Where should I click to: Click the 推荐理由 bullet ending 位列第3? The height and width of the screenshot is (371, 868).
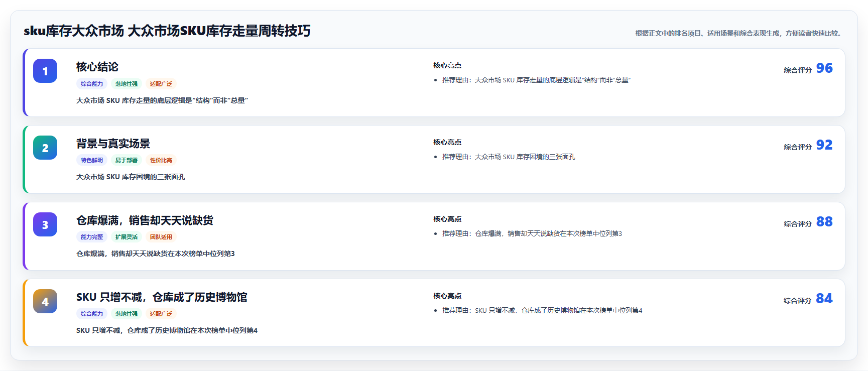(532, 233)
